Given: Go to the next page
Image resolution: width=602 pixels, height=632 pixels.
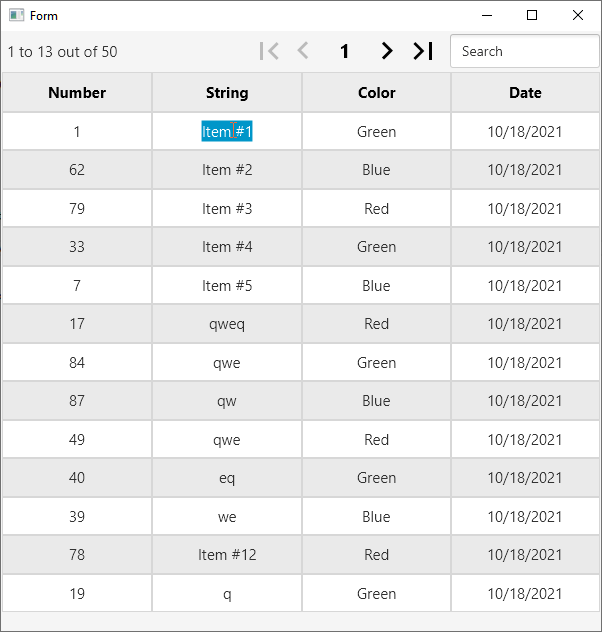Looking at the screenshot, I should [x=387, y=51].
